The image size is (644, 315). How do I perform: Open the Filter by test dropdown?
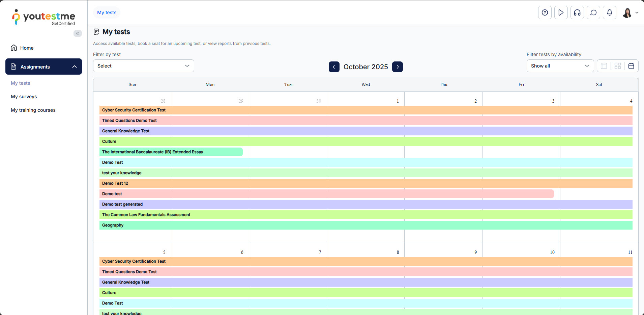tap(143, 66)
